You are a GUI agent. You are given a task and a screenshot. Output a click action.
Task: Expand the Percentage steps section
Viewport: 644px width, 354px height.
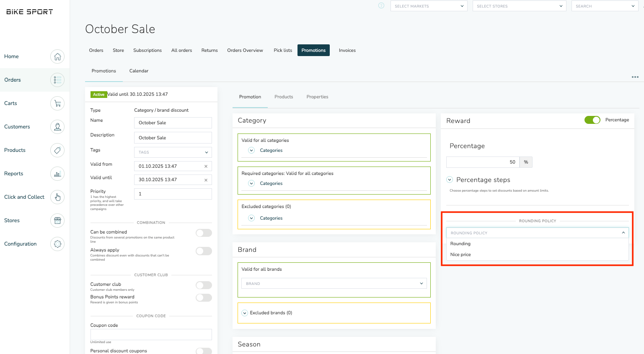(450, 180)
